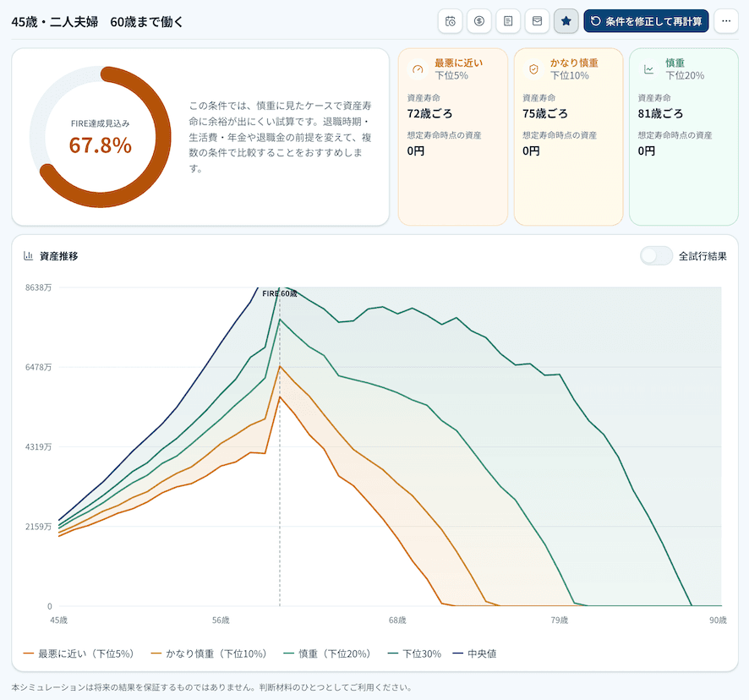This screenshot has height=700, width=749.
Task: Click 下位20% subtitle in 慎重 card
Action: [685, 75]
